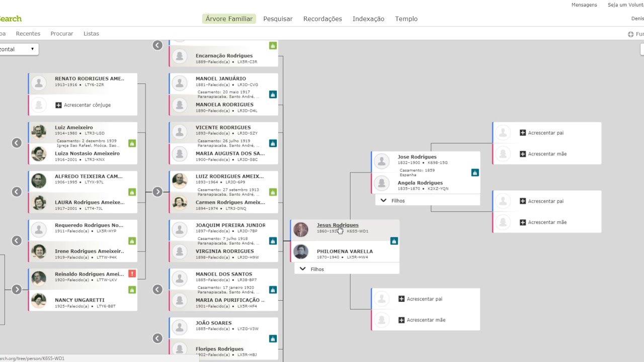
Task: Click red data problem icon on Reinaldo Rodrigues
Action: [x=132, y=274]
